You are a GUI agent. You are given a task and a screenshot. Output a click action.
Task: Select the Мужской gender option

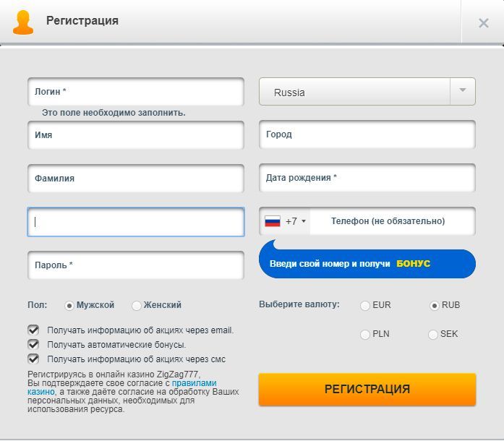click(x=69, y=305)
